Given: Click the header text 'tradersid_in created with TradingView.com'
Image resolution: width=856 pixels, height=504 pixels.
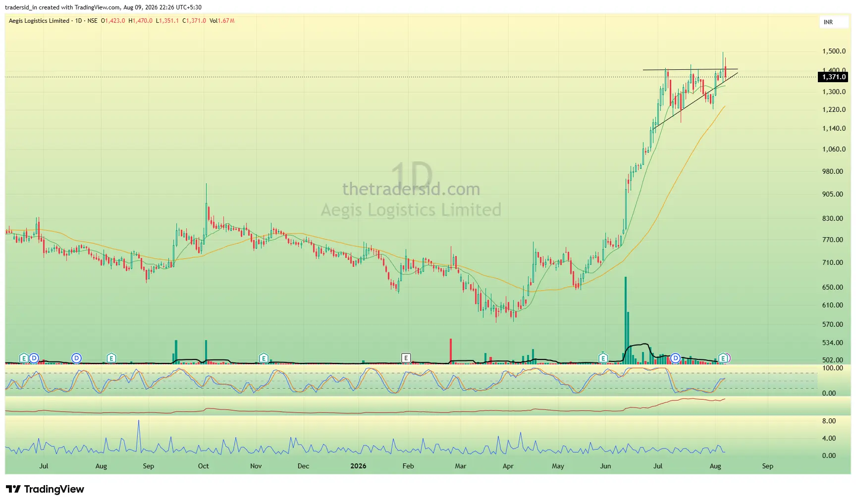Looking at the screenshot, I should (x=62, y=7).
